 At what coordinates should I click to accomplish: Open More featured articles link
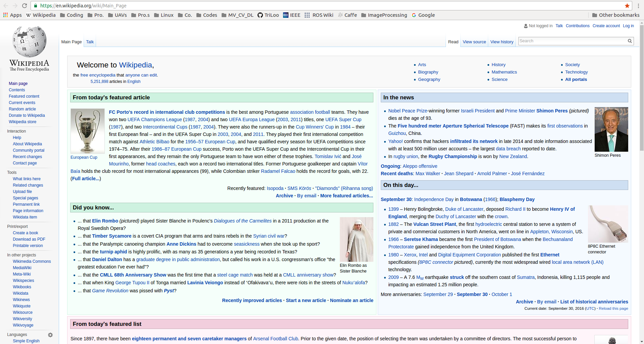(x=347, y=196)
